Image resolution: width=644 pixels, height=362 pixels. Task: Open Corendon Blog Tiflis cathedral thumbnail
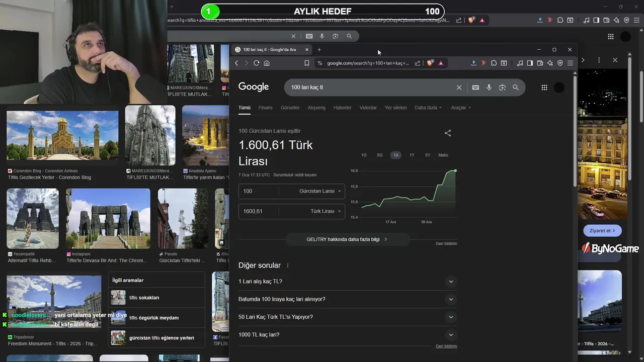(62, 135)
